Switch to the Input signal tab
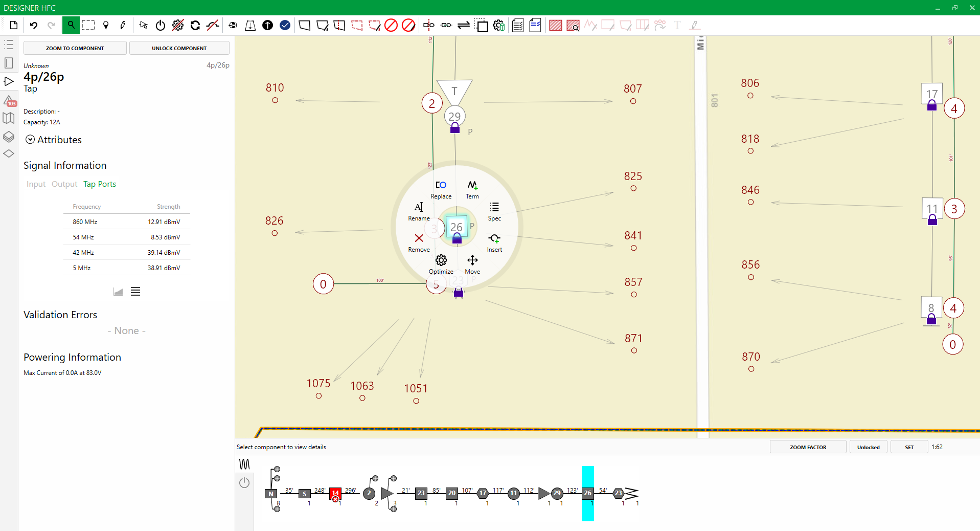This screenshot has height=531, width=980. 36,184
